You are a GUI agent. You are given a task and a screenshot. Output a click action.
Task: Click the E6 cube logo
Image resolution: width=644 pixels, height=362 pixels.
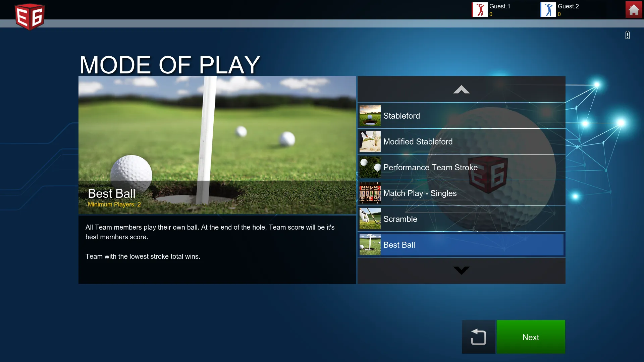[x=30, y=16]
